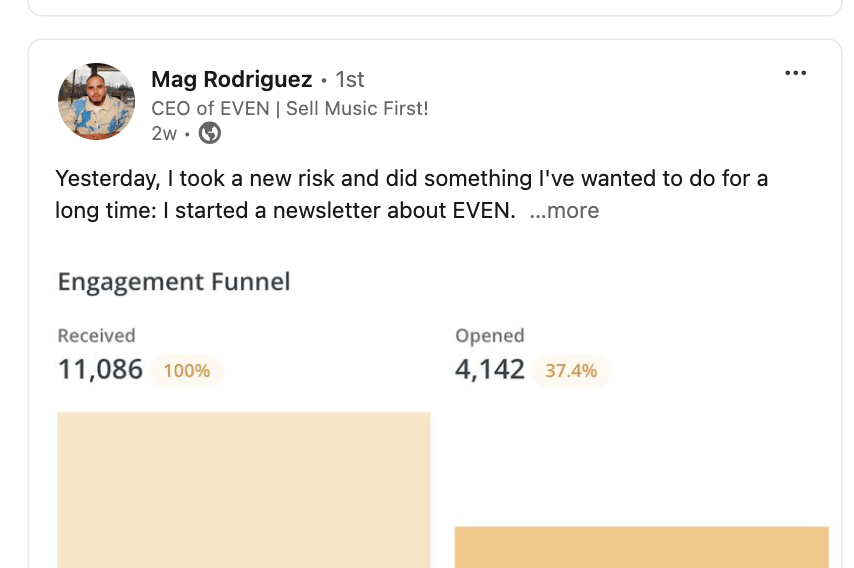Click the Engagement Funnel chart title
This screenshot has height=568, width=854.
[174, 282]
